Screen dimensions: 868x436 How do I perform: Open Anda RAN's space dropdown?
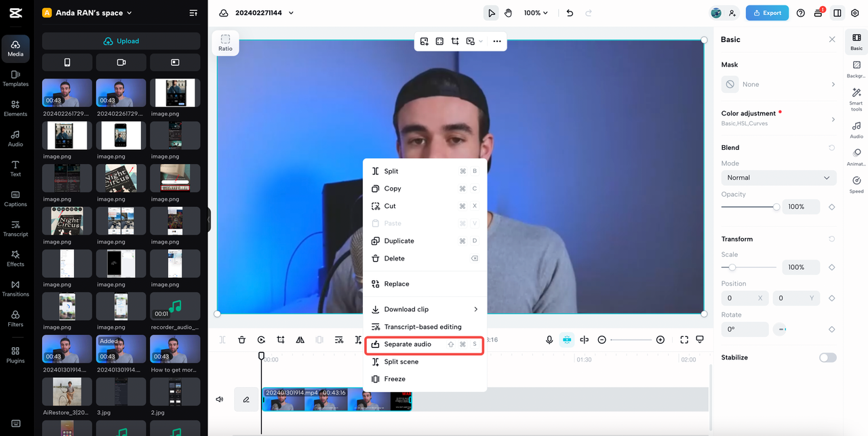point(87,13)
